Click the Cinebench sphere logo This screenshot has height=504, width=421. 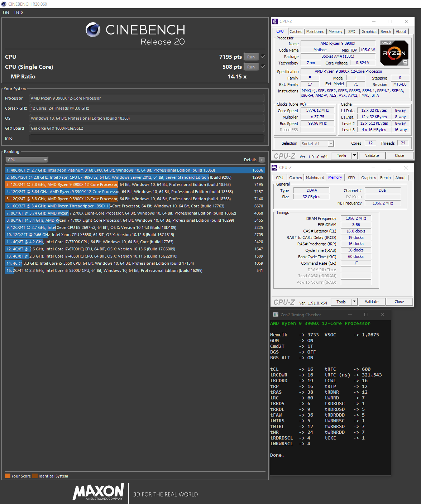(x=93, y=30)
